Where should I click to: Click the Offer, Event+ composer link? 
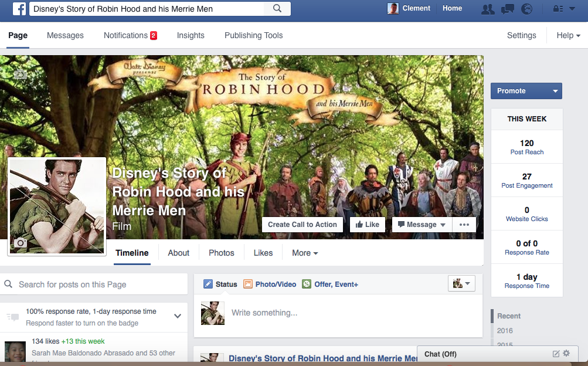[336, 284]
